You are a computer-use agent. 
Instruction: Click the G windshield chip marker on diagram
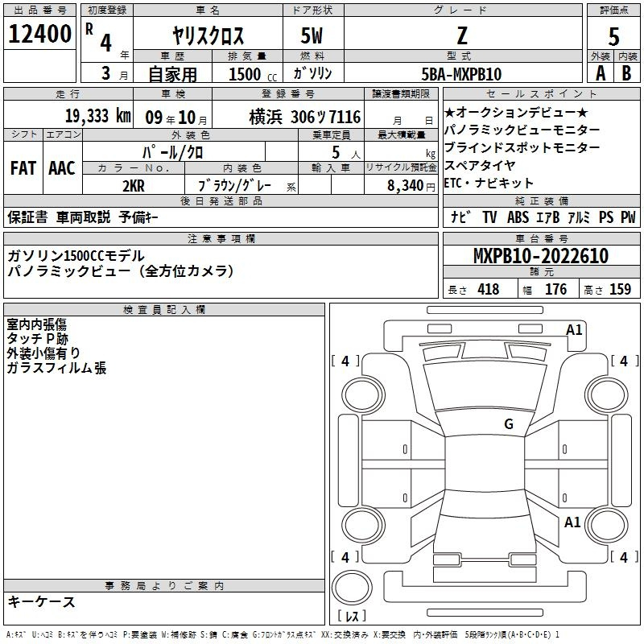[508, 424]
